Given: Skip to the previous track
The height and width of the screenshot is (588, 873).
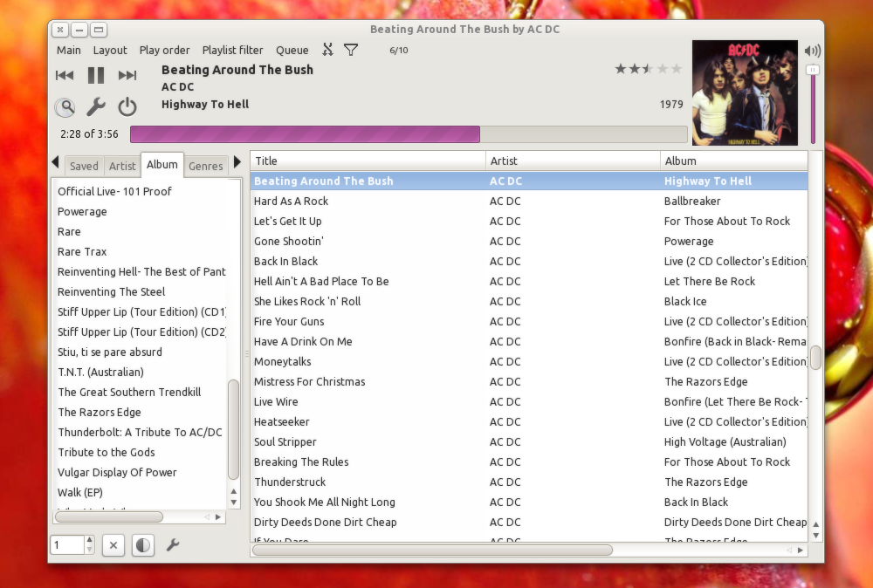Looking at the screenshot, I should (65, 75).
